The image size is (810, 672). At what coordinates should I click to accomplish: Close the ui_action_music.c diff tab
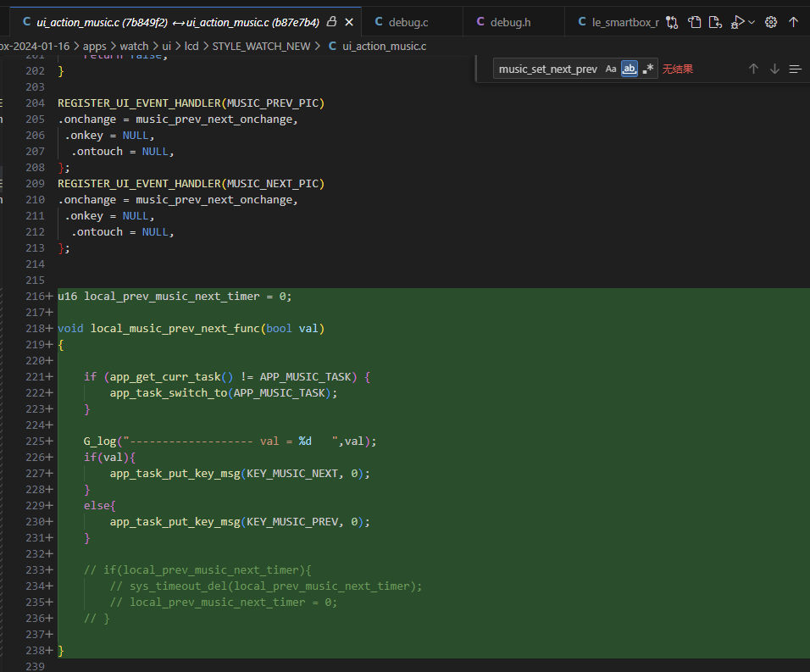coord(349,22)
